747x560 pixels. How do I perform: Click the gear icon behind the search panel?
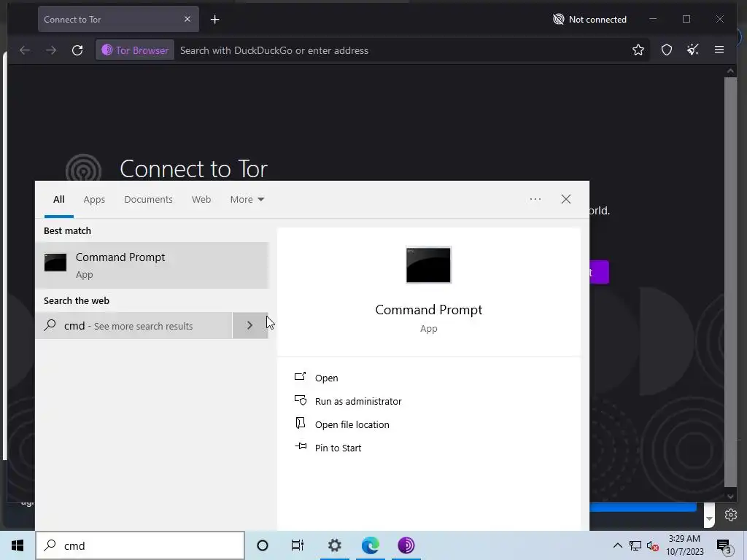731,515
